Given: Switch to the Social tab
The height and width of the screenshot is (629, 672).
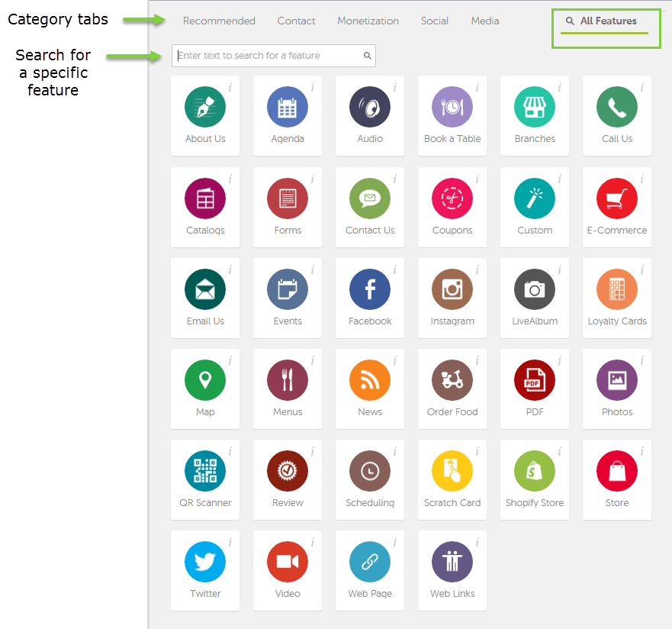Looking at the screenshot, I should pyautogui.click(x=435, y=21).
